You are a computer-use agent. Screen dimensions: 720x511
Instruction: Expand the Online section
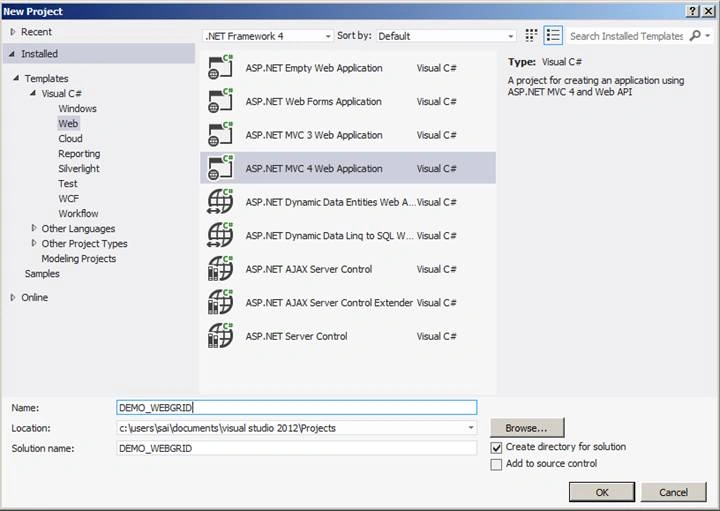coord(13,298)
